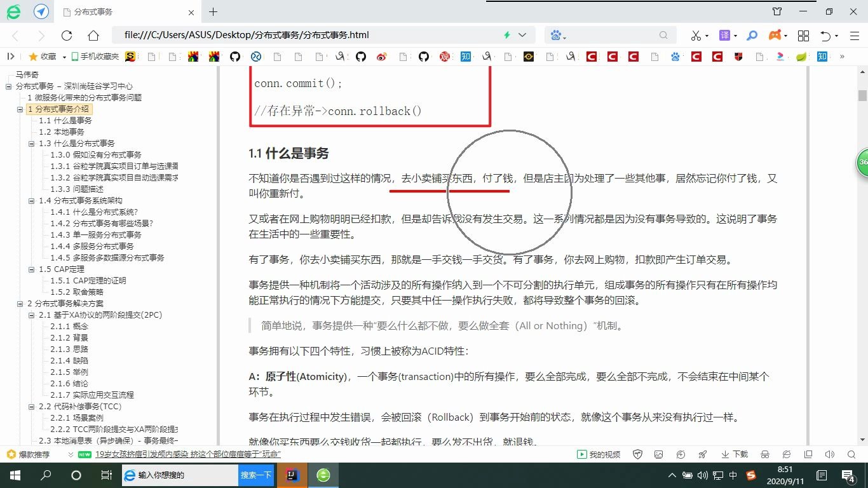868x488 pixels.
Task: Click the blue compass icon beside the logo
Action: coord(41,11)
